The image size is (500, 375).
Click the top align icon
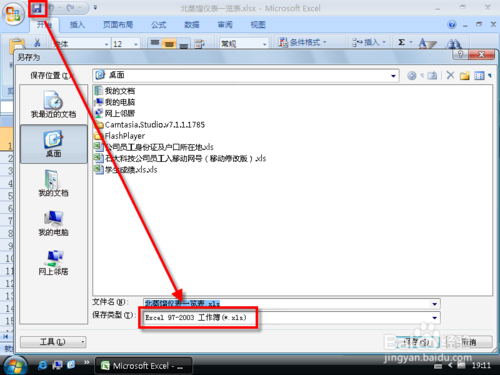[155, 43]
